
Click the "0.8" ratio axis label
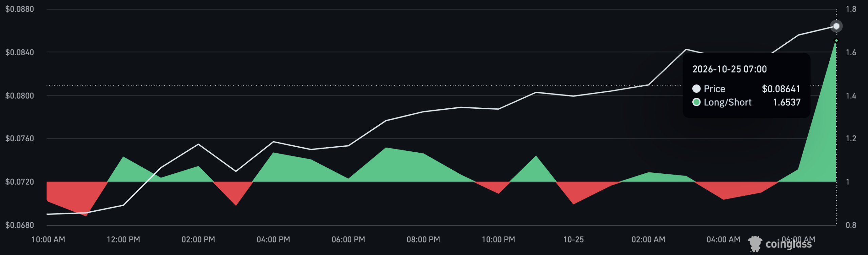851,225
